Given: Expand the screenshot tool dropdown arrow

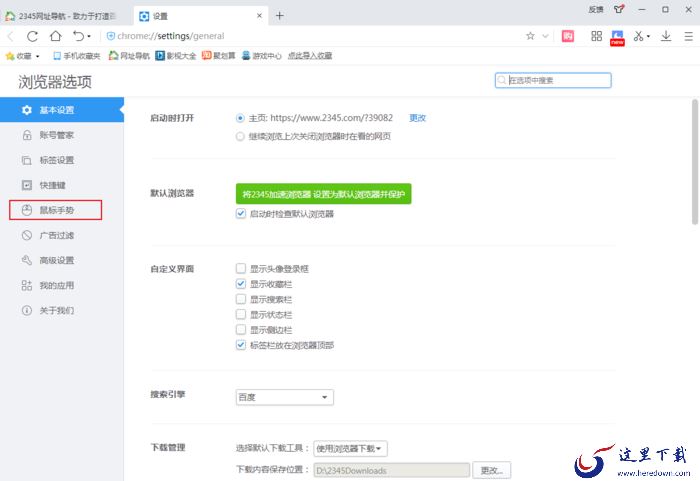Looking at the screenshot, I should click(x=648, y=37).
